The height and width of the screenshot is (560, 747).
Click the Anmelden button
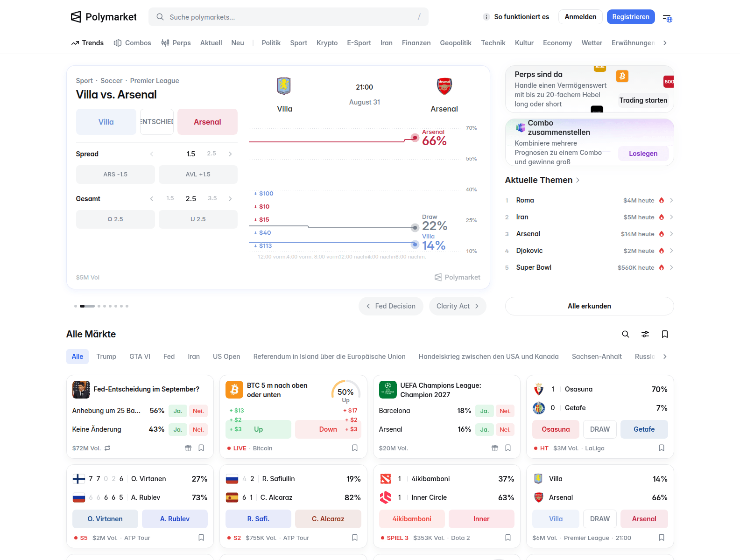pos(580,17)
